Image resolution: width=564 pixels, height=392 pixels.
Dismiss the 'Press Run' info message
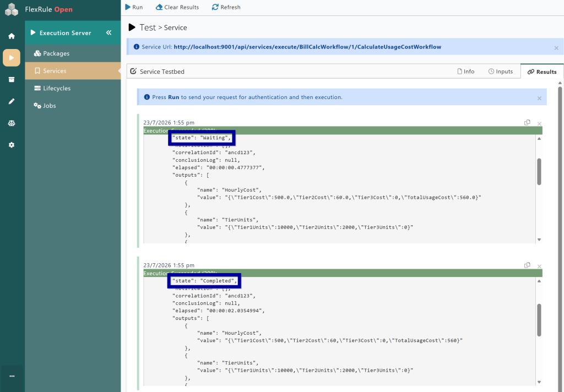coord(539,98)
